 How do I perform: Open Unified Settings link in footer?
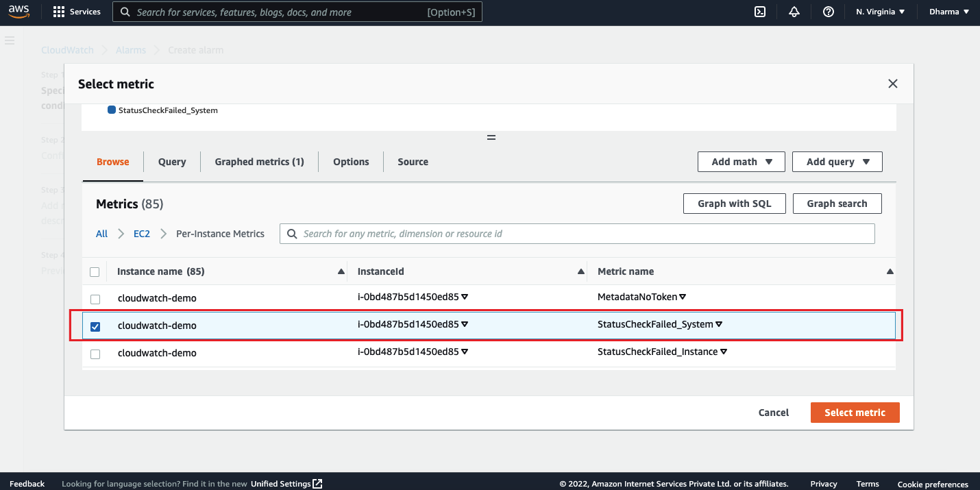point(286,484)
